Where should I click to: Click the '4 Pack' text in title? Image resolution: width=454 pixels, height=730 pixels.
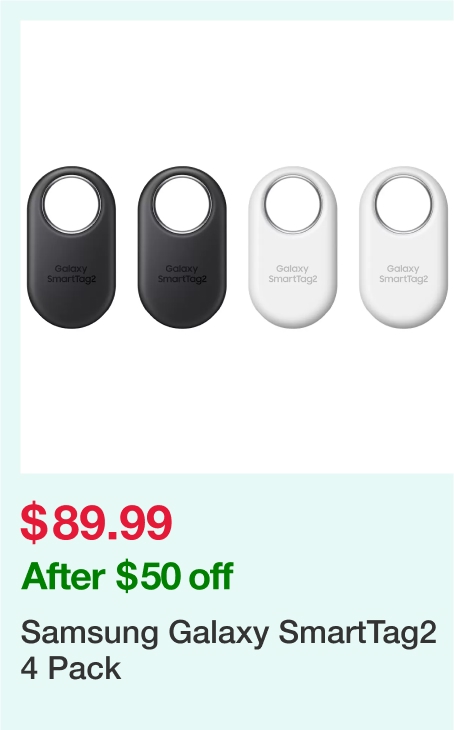tap(71, 668)
